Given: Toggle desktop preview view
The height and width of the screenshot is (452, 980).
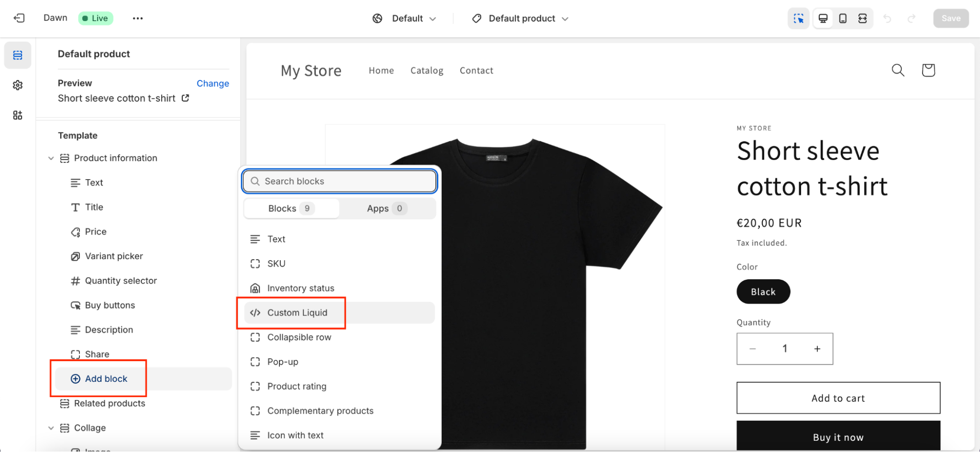Looking at the screenshot, I should pyautogui.click(x=823, y=18).
